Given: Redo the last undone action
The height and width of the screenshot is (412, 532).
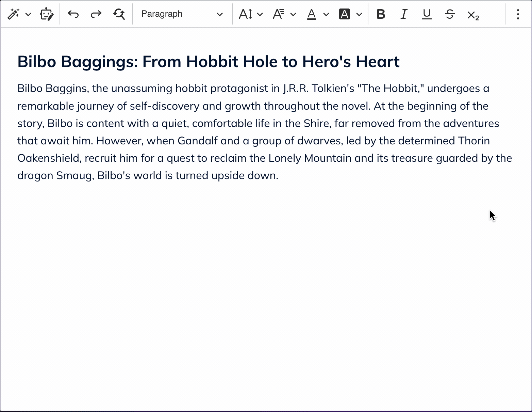Looking at the screenshot, I should [96, 14].
